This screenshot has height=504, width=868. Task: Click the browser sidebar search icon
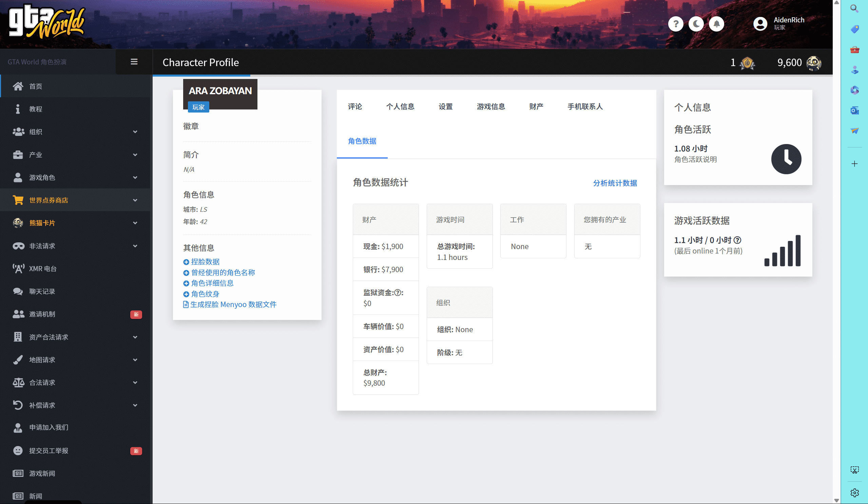(x=854, y=8)
